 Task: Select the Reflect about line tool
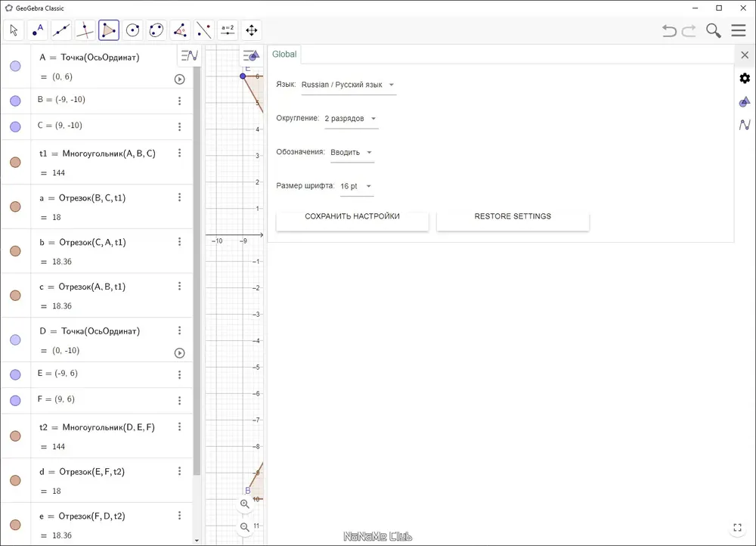204,30
